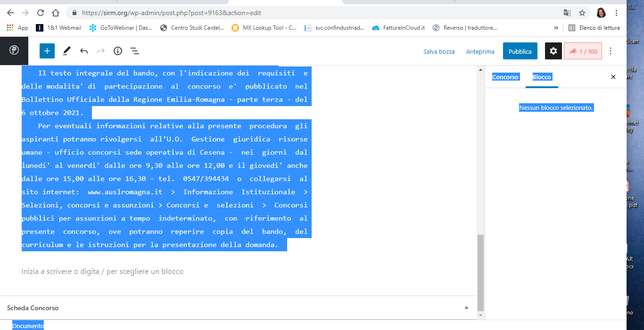
Task: Switch to the Blocco tab
Action: pyautogui.click(x=542, y=77)
